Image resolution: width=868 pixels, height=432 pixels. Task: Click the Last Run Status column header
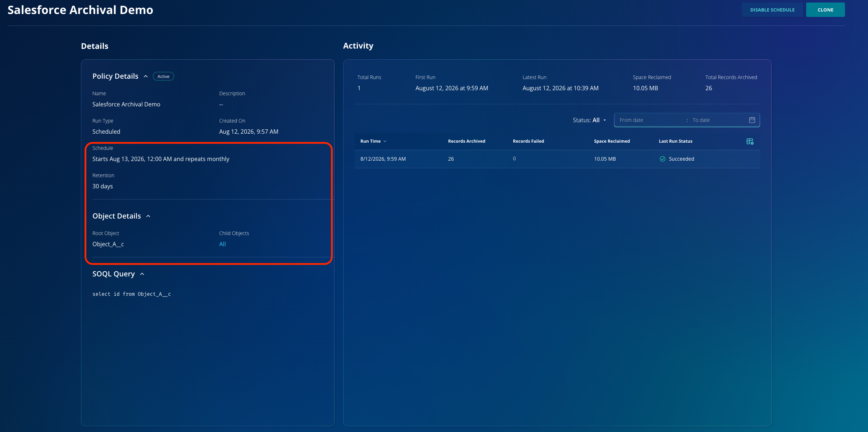[676, 141]
